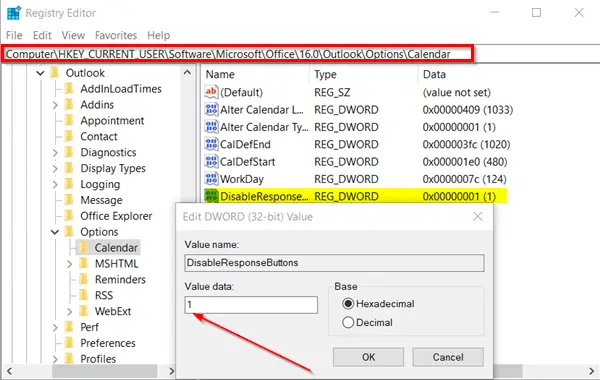Screen dimensions: 600x380
Task: Select the Preferences tree item
Action: (108, 343)
